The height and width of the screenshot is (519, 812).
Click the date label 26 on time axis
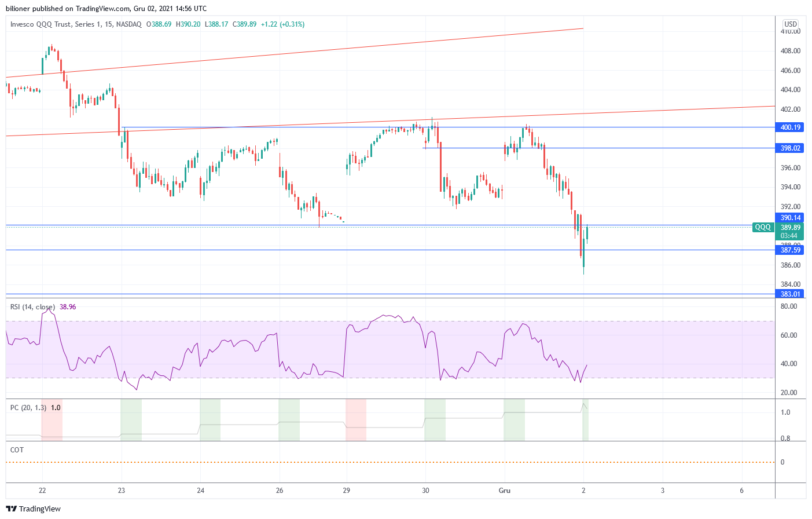(x=280, y=491)
